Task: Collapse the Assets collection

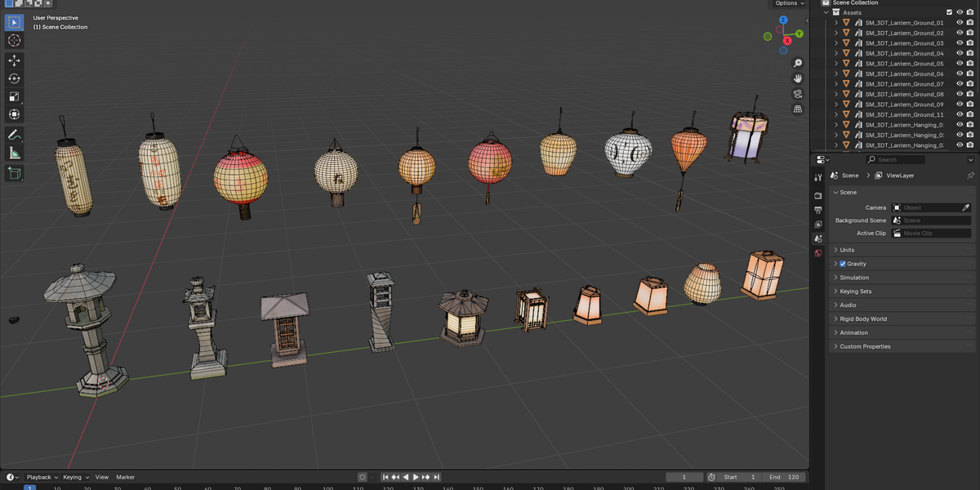Action: [x=826, y=12]
